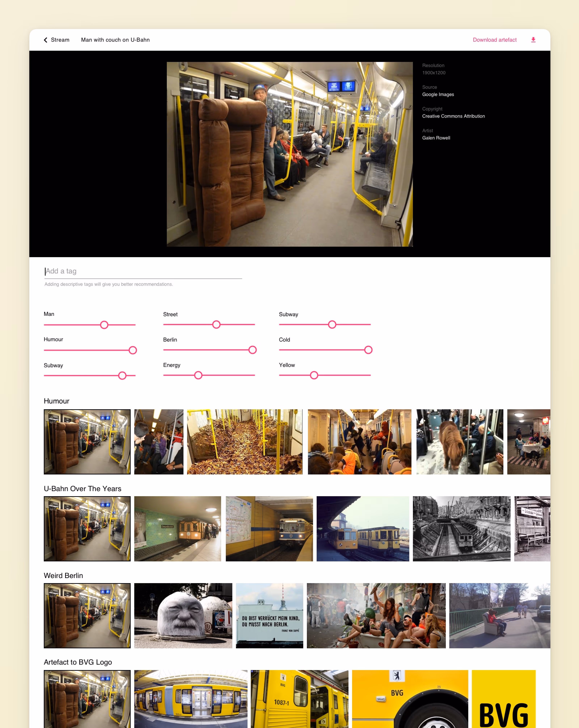Open the leaves-filled subway car thumbnail
579x728 pixels.
tap(245, 442)
